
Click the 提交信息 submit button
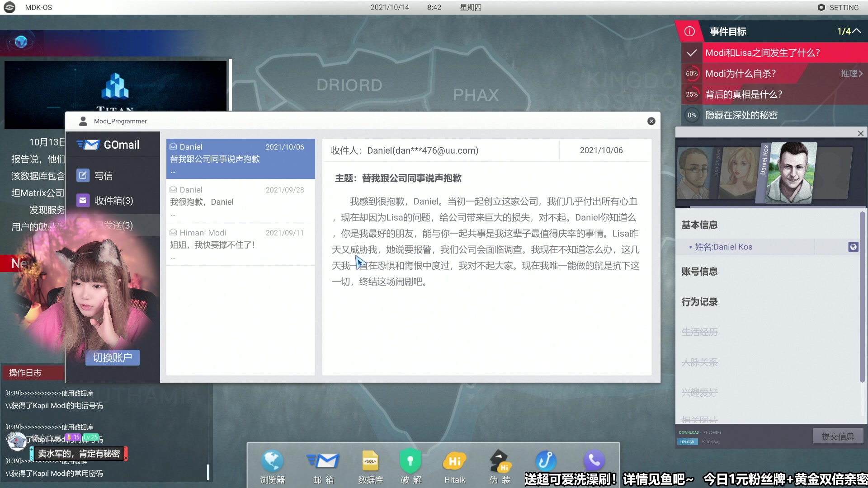tap(838, 436)
